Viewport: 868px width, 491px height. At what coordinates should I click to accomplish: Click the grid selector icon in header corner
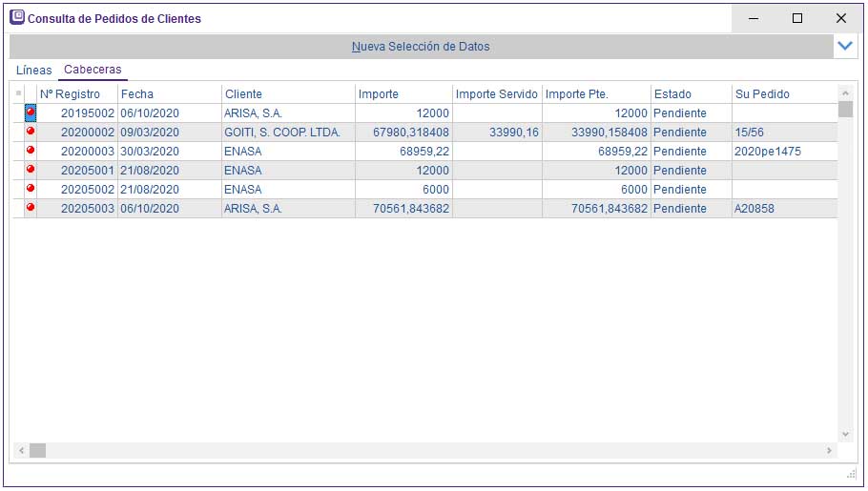pyautogui.click(x=18, y=93)
